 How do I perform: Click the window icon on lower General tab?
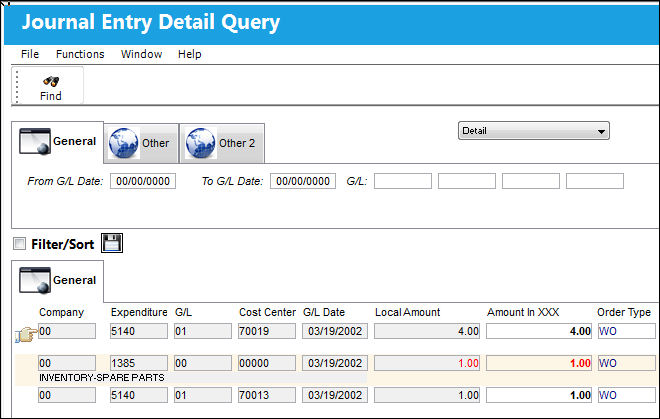click(x=35, y=280)
